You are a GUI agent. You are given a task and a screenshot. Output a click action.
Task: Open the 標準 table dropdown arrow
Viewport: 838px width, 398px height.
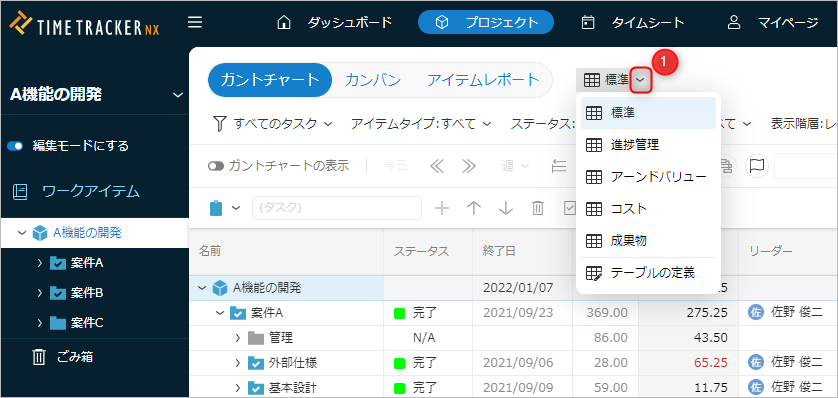tap(641, 81)
